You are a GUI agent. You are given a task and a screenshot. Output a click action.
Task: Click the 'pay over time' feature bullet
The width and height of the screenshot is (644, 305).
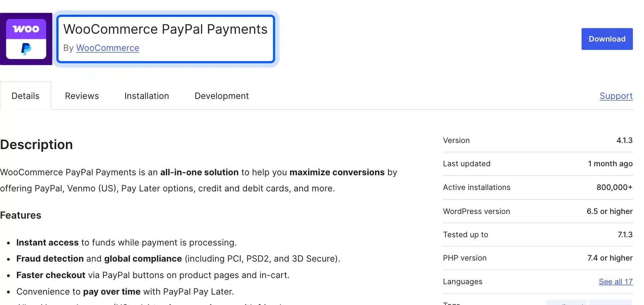click(x=125, y=292)
